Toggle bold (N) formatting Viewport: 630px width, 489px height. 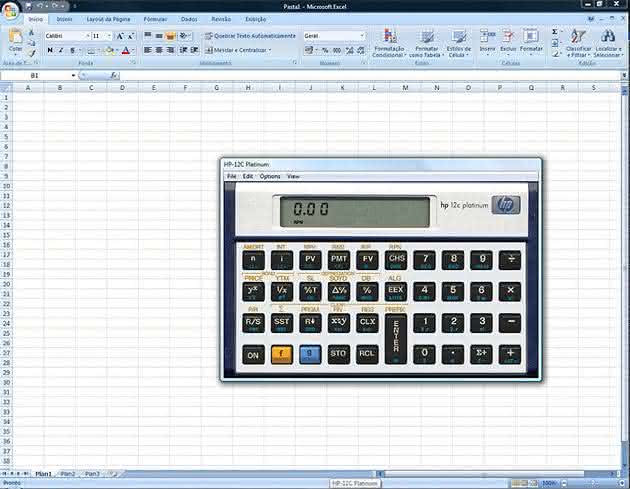(x=50, y=50)
